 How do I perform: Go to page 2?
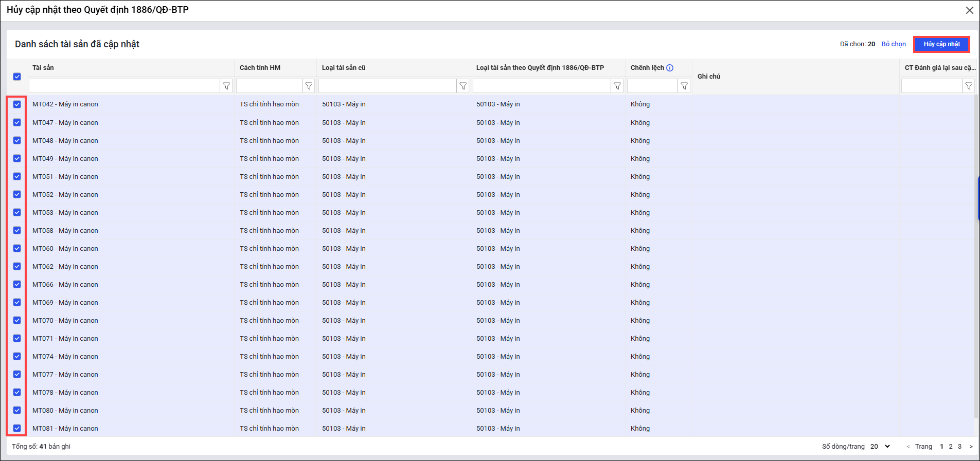pos(951,447)
